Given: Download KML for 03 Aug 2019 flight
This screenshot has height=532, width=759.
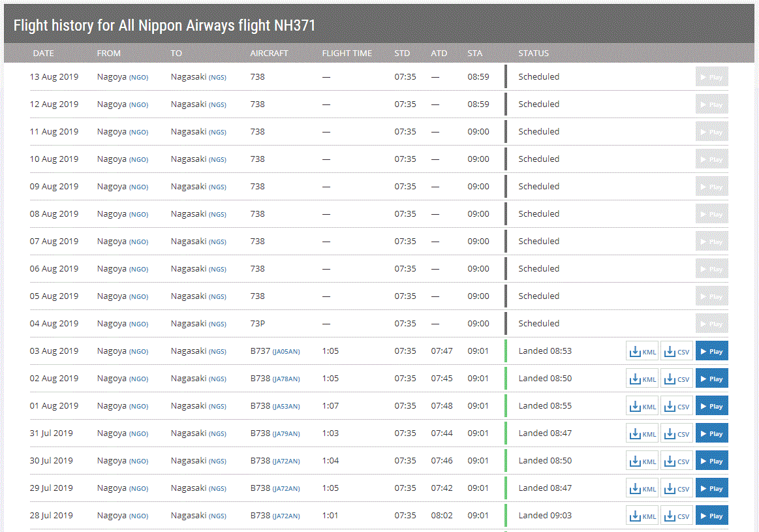Looking at the screenshot, I should point(642,351).
